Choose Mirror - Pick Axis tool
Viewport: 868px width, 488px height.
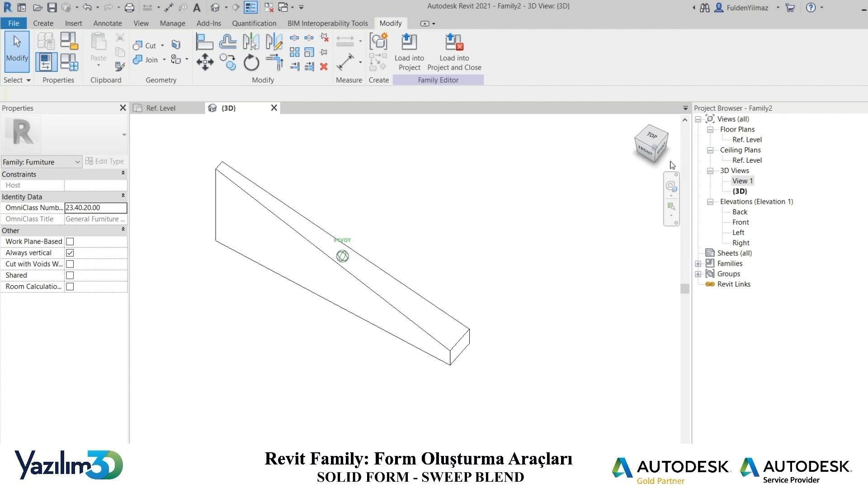251,42
